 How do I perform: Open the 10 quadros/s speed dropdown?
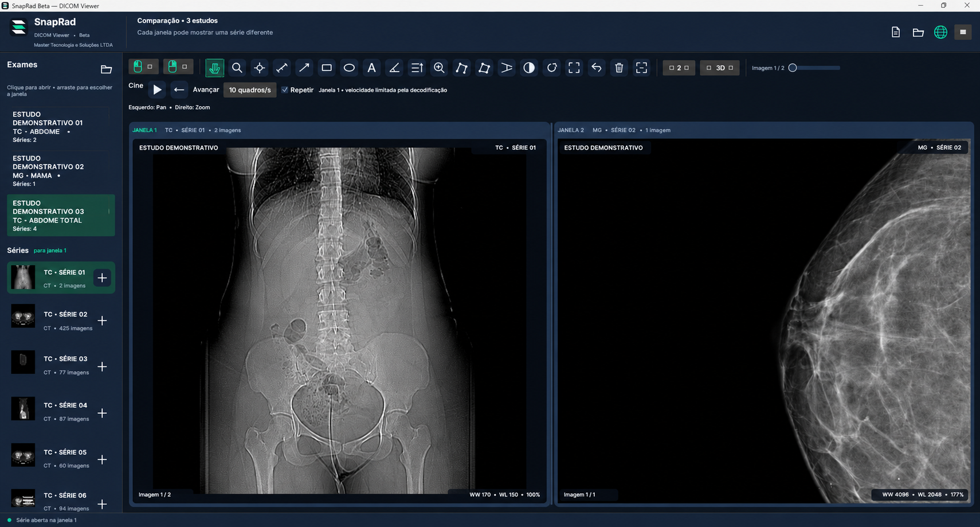250,90
